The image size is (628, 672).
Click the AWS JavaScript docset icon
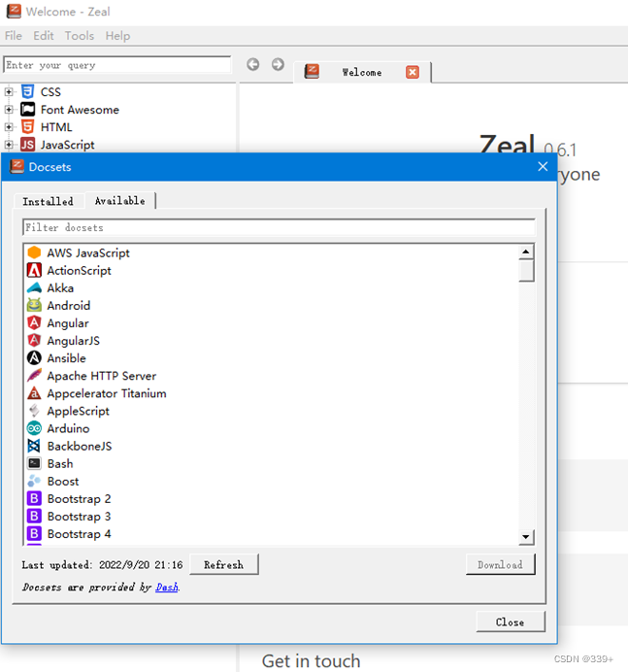(x=34, y=252)
